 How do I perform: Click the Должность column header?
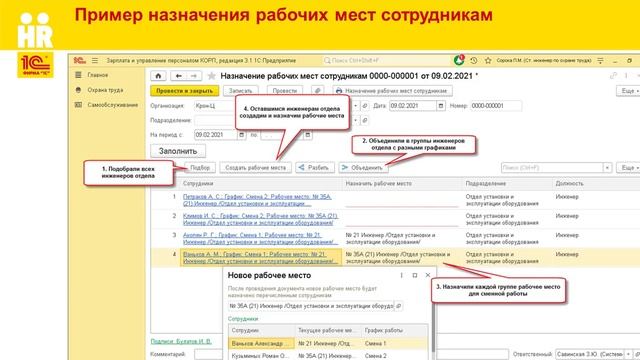tap(596, 184)
